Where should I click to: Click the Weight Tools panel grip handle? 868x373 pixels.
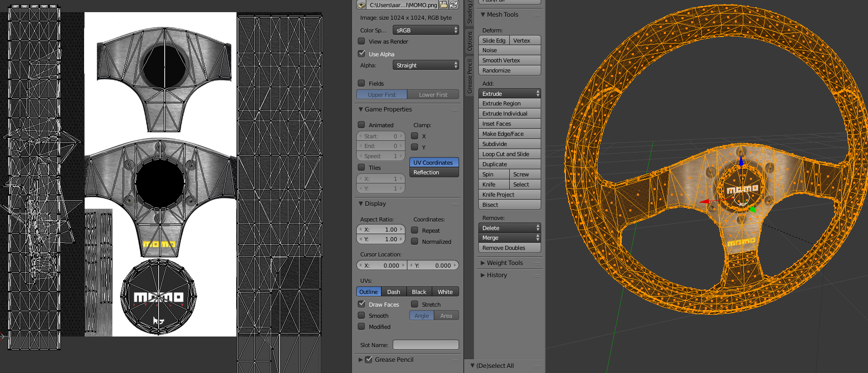point(537,264)
